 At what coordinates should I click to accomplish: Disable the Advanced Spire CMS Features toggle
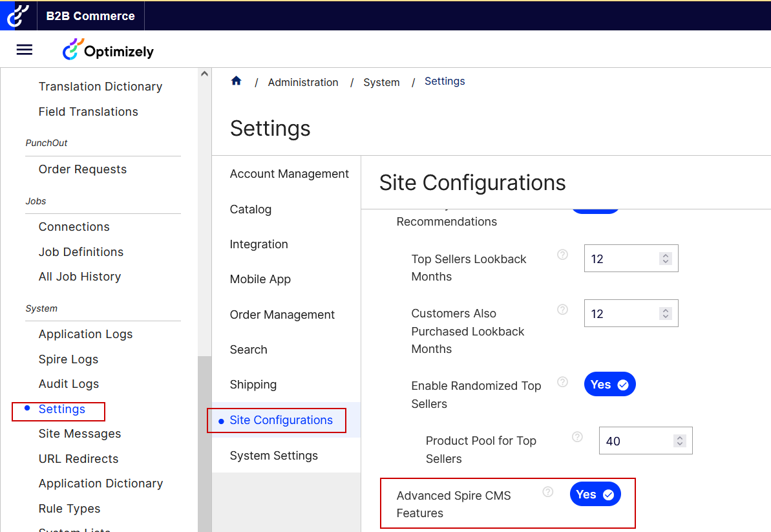(595, 494)
